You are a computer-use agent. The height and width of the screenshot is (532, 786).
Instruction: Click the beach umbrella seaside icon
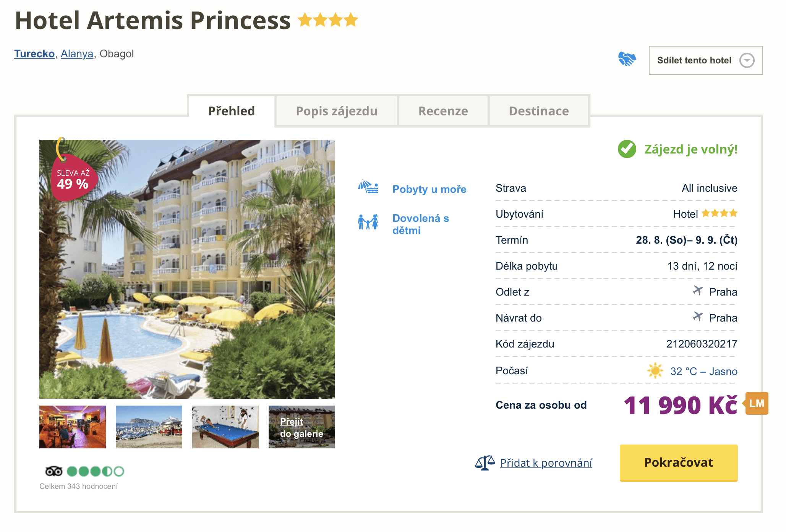[x=368, y=187]
